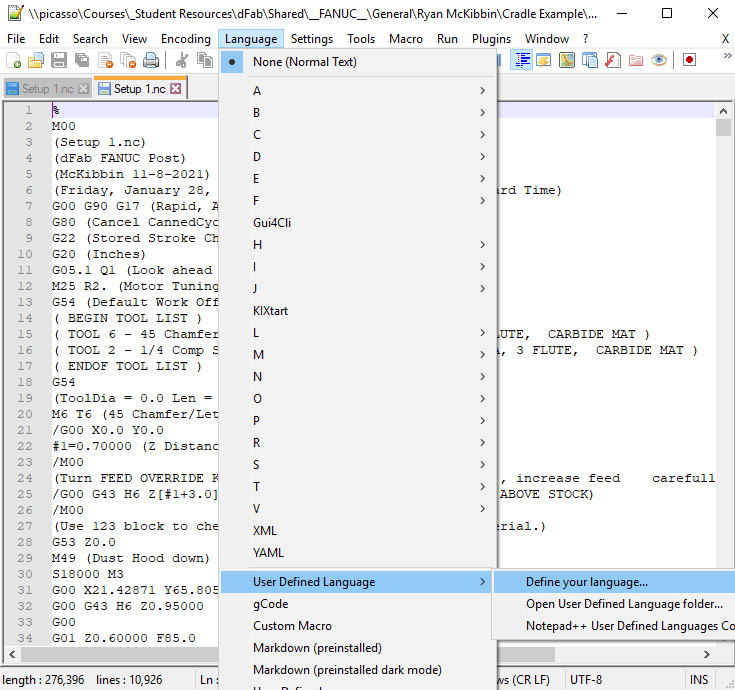
Task: Select Markdown (preinstalled) language
Action: point(358,648)
